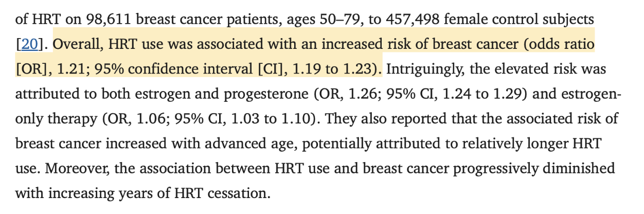Open the reference citation link 20

click(29, 45)
